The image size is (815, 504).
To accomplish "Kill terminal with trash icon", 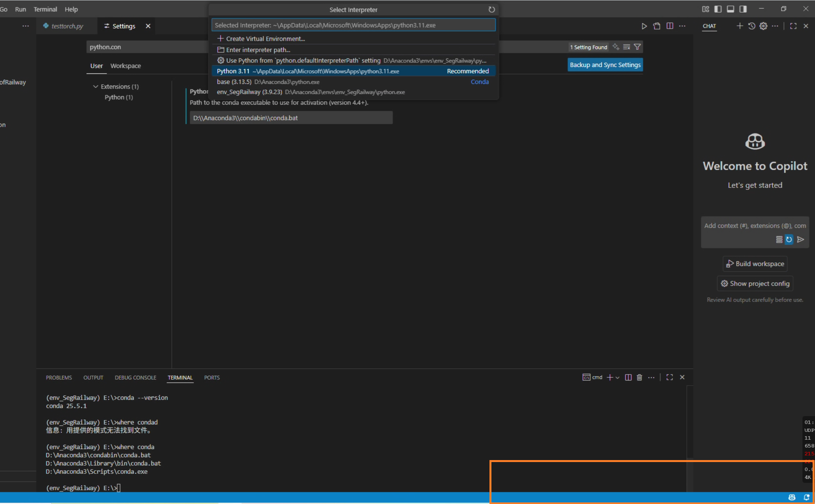I will click(x=640, y=377).
